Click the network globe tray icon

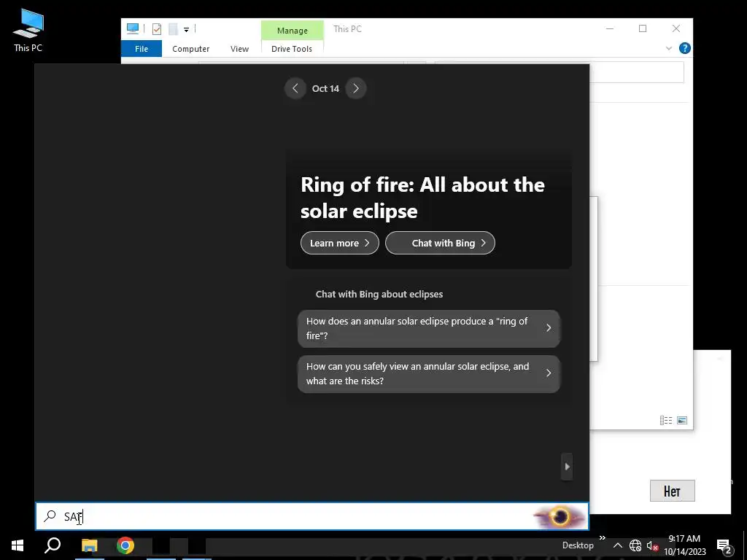click(635, 545)
